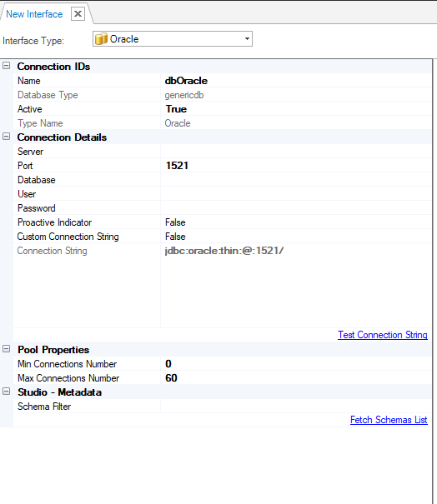This screenshot has width=437, height=504.
Task: Collapse the Connection Details section
Action: tap(6, 137)
